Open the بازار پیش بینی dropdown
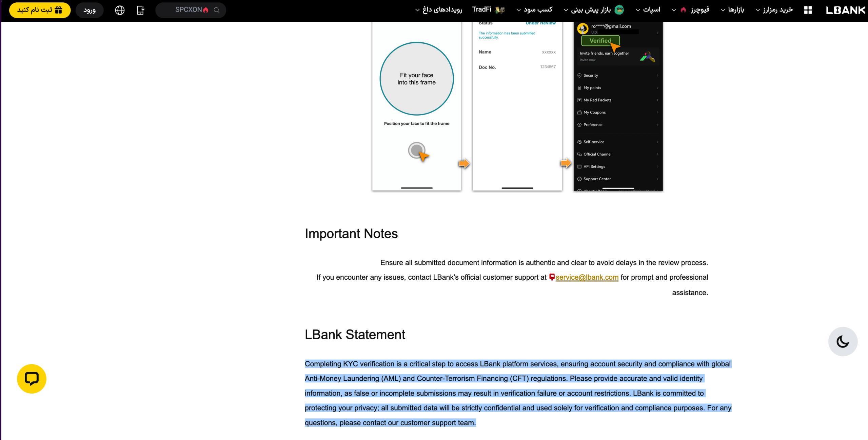The height and width of the screenshot is (440, 868). tap(594, 10)
